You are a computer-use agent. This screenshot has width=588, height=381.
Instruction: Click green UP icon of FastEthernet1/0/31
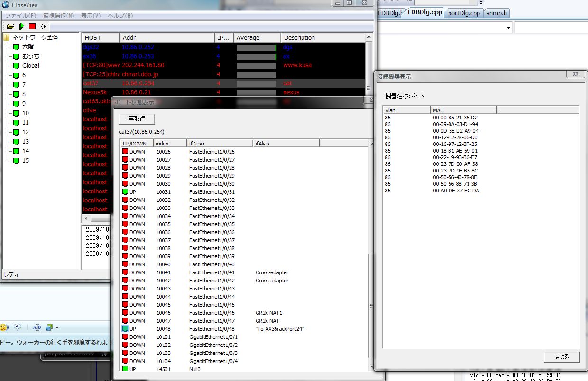[x=125, y=192]
